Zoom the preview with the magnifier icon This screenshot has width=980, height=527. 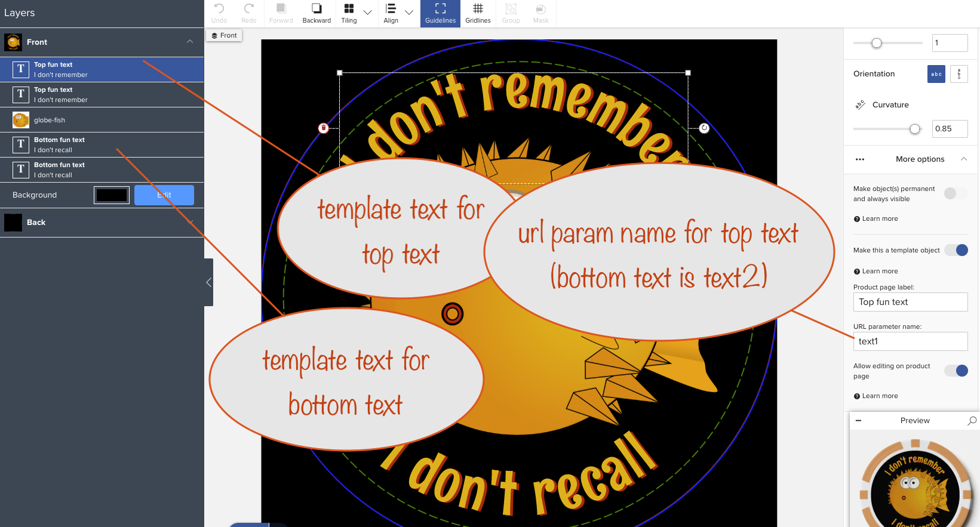pyautogui.click(x=972, y=421)
